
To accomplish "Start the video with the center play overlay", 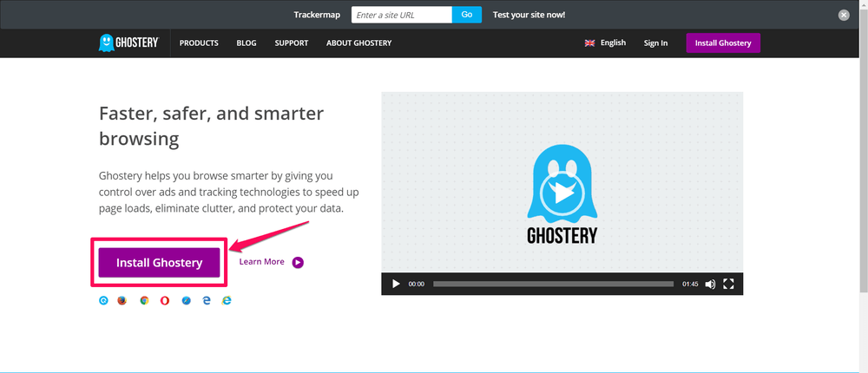I will pos(562,193).
